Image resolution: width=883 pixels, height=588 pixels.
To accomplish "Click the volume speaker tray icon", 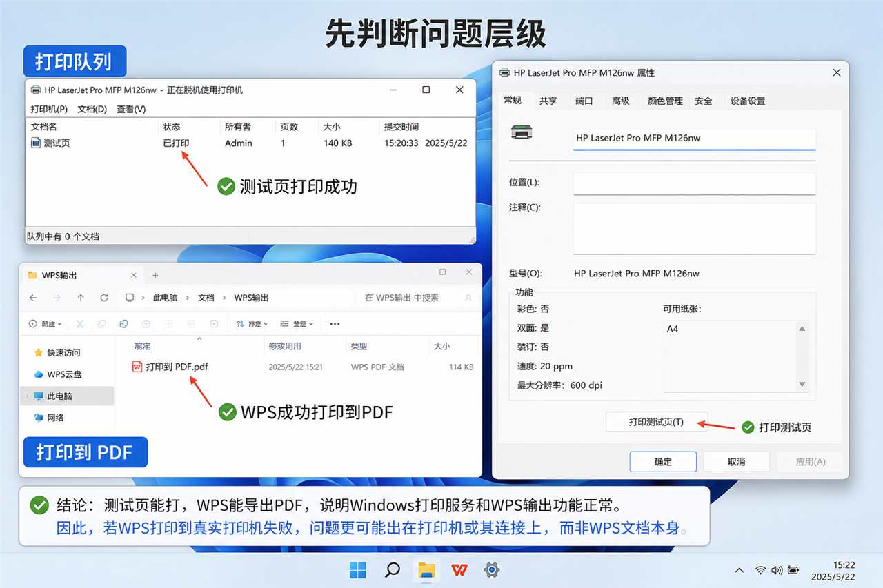I will pos(777,570).
